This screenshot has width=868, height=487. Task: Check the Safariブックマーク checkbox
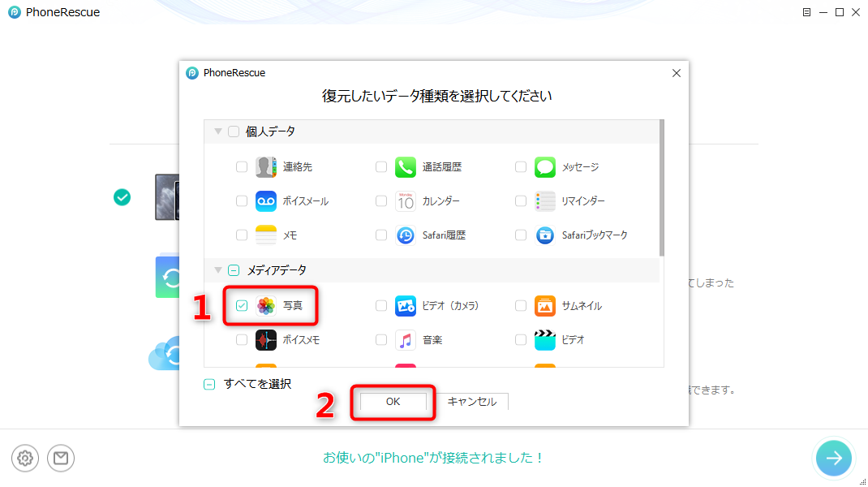pyautogui.click(x=520, y=235)
